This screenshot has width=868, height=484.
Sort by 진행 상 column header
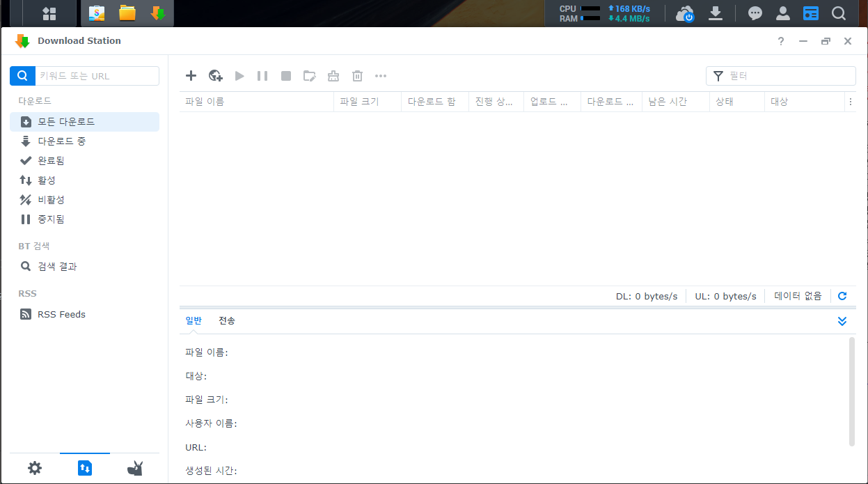point(496,102)
